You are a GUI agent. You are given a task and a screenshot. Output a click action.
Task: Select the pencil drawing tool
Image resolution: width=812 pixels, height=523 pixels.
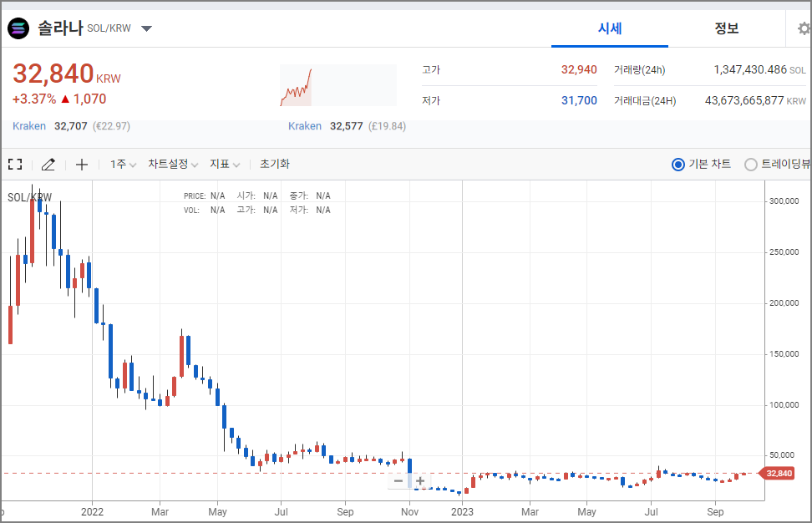click(x=48, y=165)
